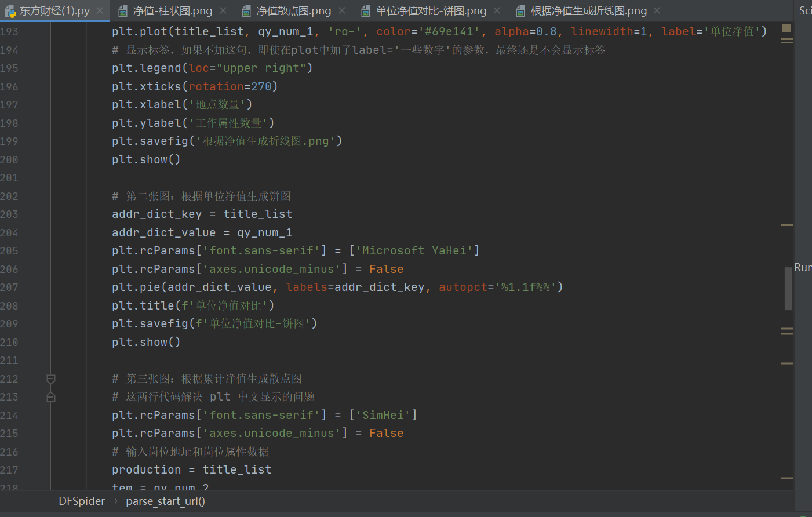Click the plt.xlabel('地点数量') line
This screenshot has width=812, height=517.
[182, 105]
